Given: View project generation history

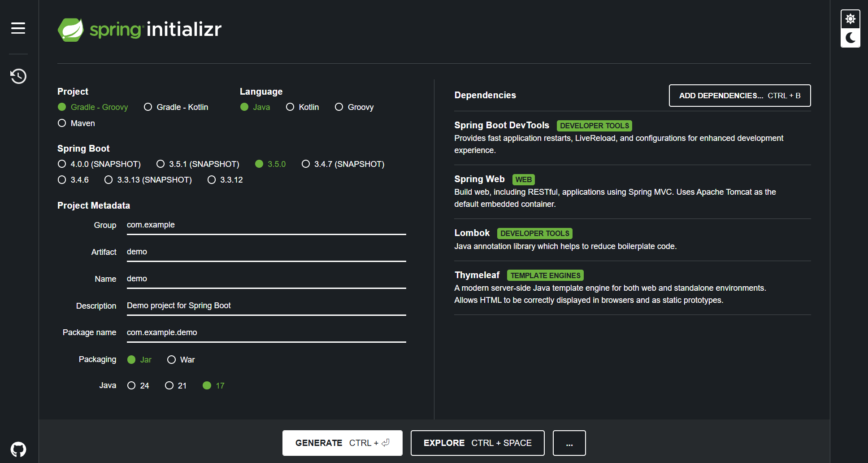Looking at the screenshot, I should (x=18, y=76).
